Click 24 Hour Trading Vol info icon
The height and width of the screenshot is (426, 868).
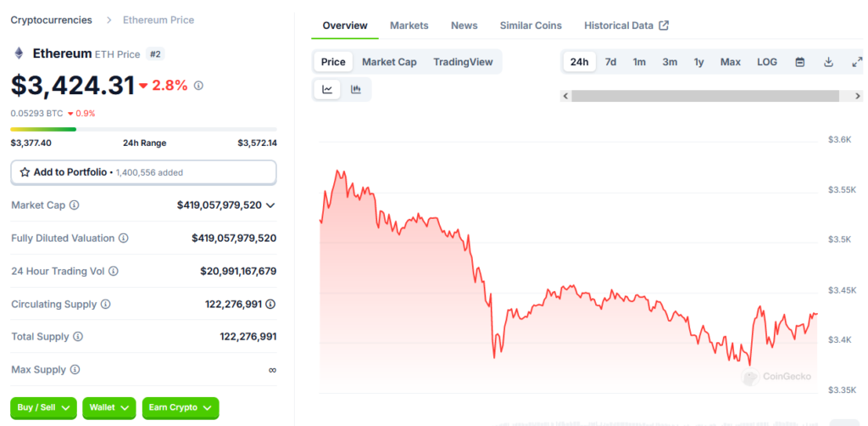click(x=113, y=272)
